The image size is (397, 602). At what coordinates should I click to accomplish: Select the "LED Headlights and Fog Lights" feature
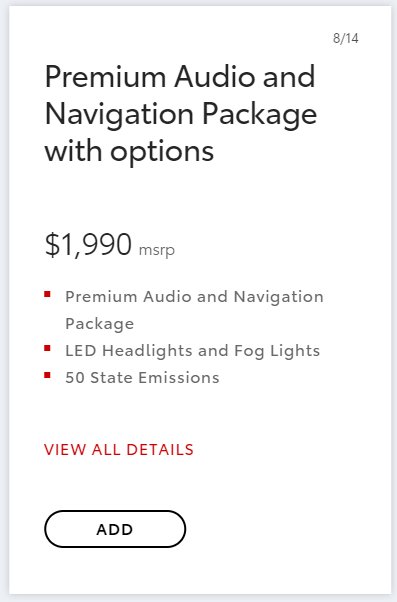192,351
